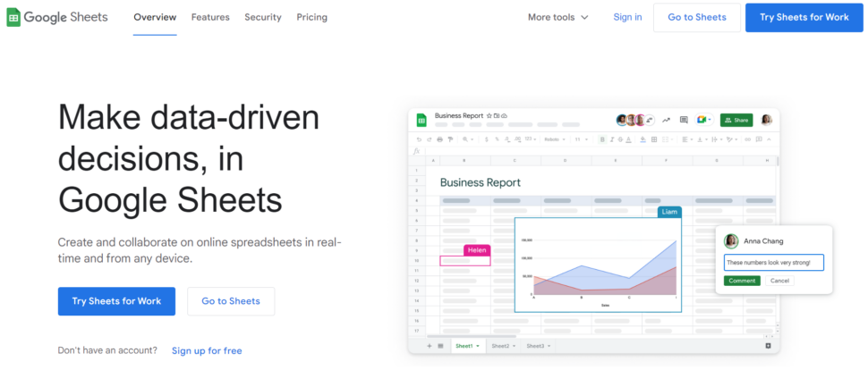Click Sign up for free link

207,350
